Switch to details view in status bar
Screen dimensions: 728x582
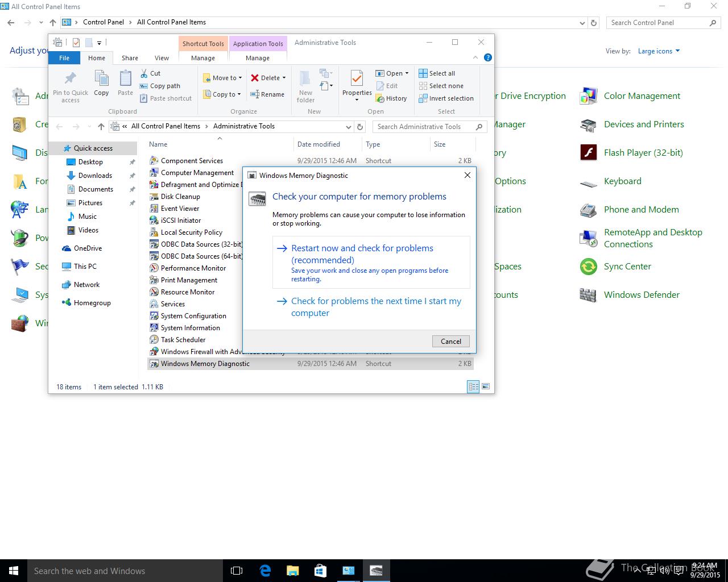473,386
